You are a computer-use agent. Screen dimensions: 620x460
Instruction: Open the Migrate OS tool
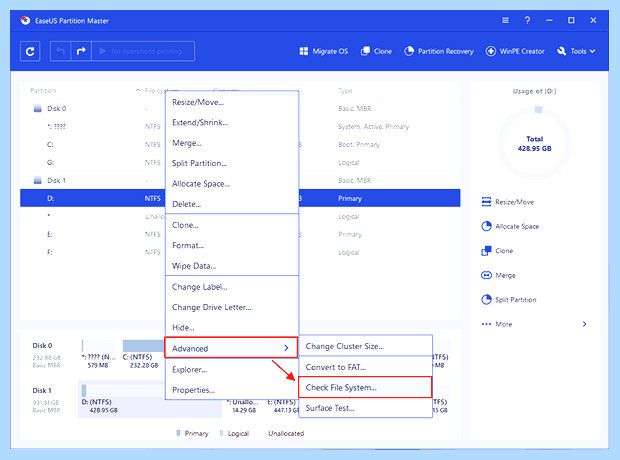point(324,51)
